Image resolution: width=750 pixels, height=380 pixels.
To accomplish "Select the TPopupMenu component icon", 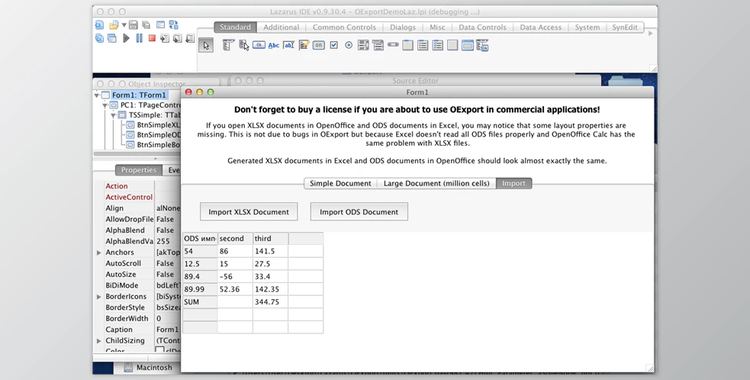I will [244, 45].
